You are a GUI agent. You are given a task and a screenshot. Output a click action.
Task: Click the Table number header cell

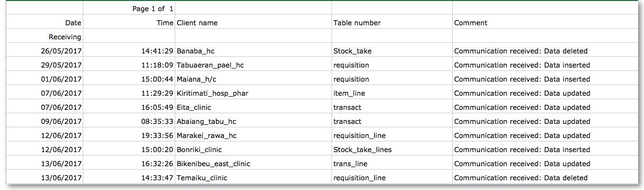(392, 23)
